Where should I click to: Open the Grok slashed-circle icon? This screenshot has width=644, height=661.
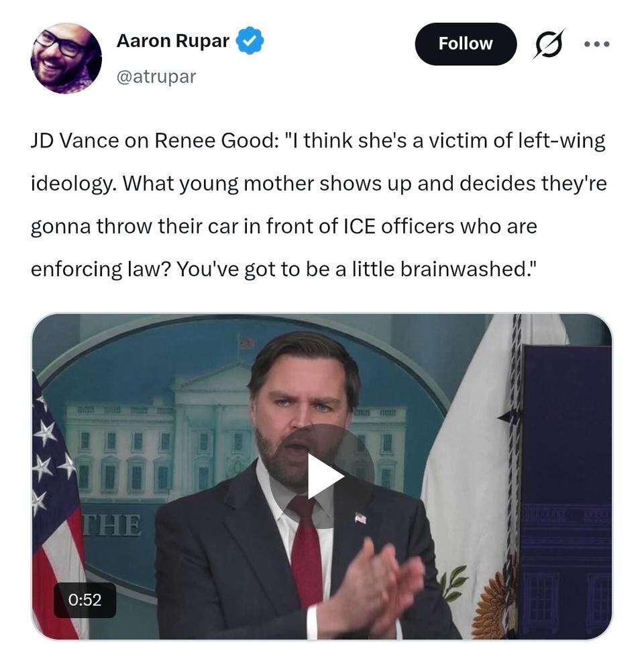(x=548, y=44)
